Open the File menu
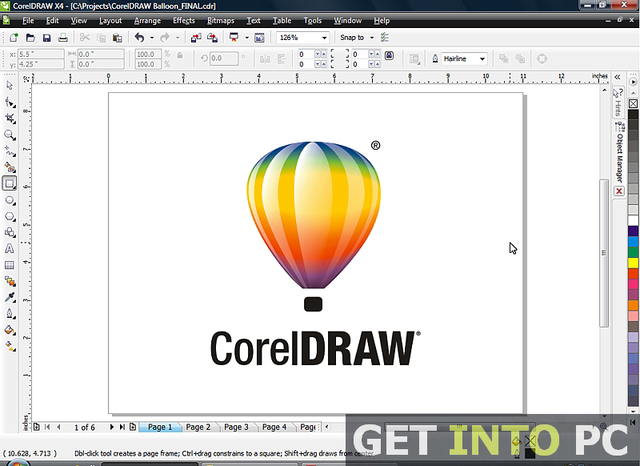640x466 pixels. pyautogui.click(x=28, y=21)
